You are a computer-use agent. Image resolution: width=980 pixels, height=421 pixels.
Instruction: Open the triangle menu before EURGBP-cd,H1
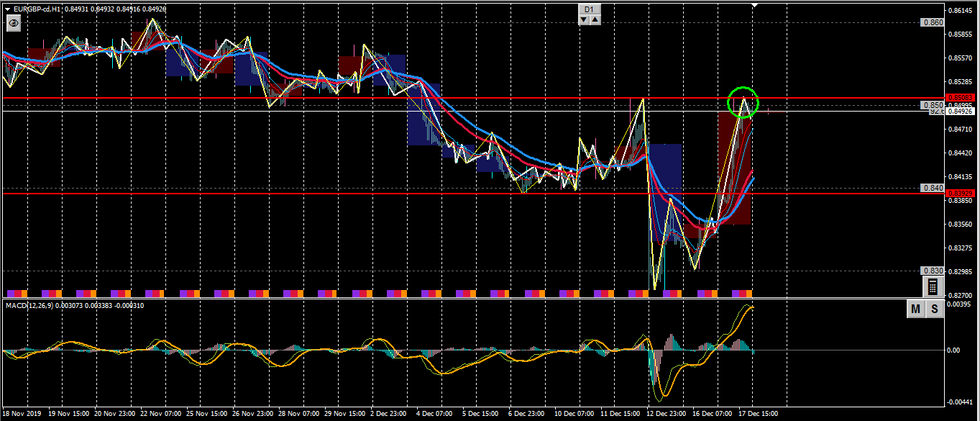point(7,9)
